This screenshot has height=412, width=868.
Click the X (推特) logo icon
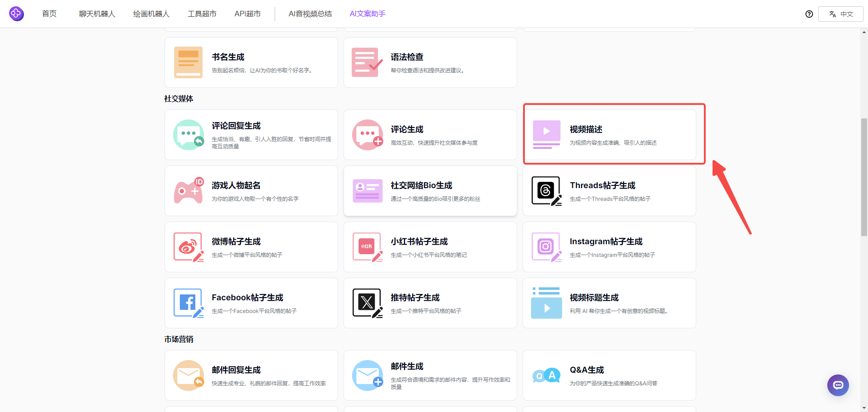368,303
